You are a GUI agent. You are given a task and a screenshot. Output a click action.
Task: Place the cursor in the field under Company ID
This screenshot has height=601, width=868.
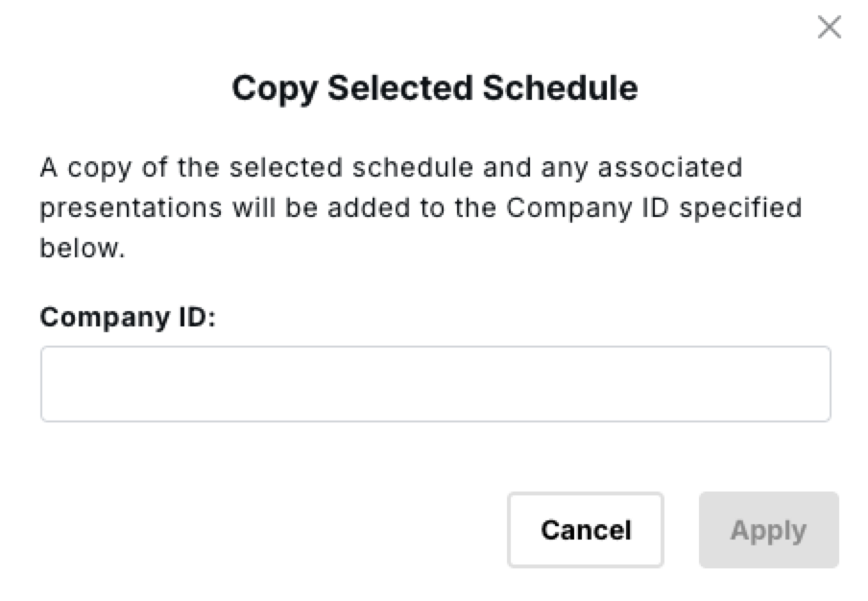(435, 384)
